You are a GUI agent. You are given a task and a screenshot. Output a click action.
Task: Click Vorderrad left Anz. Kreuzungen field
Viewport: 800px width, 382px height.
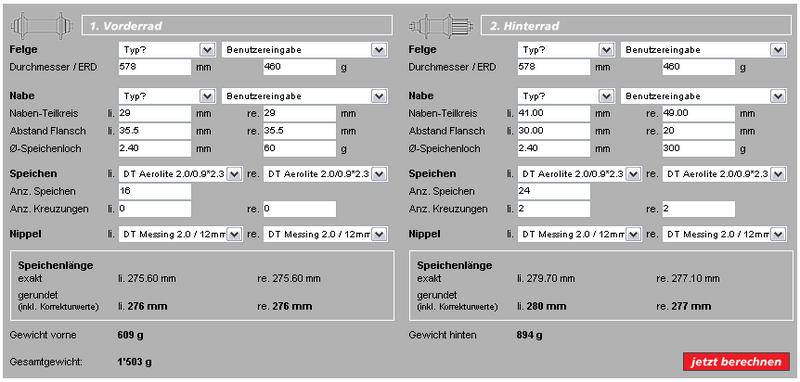[155, 209]
